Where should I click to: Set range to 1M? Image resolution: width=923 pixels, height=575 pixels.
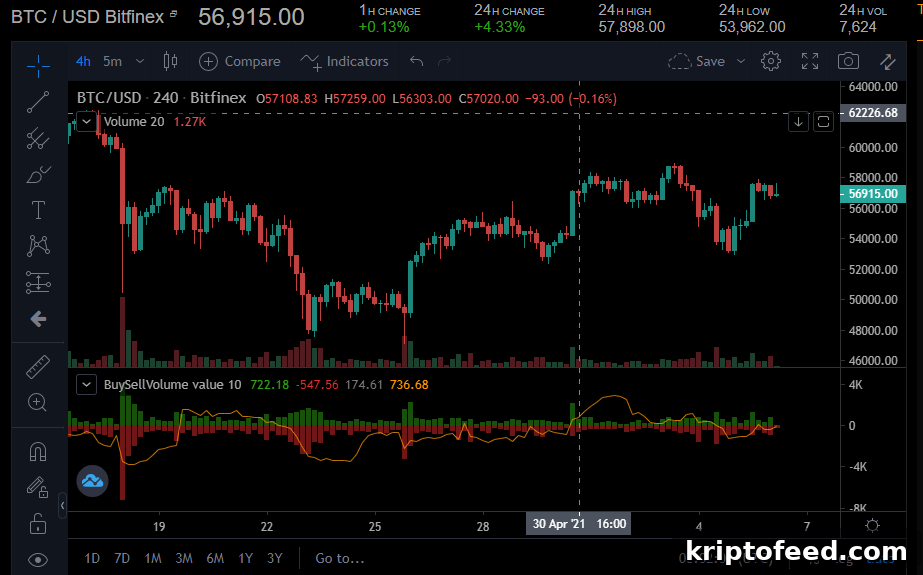click(153, 558)
